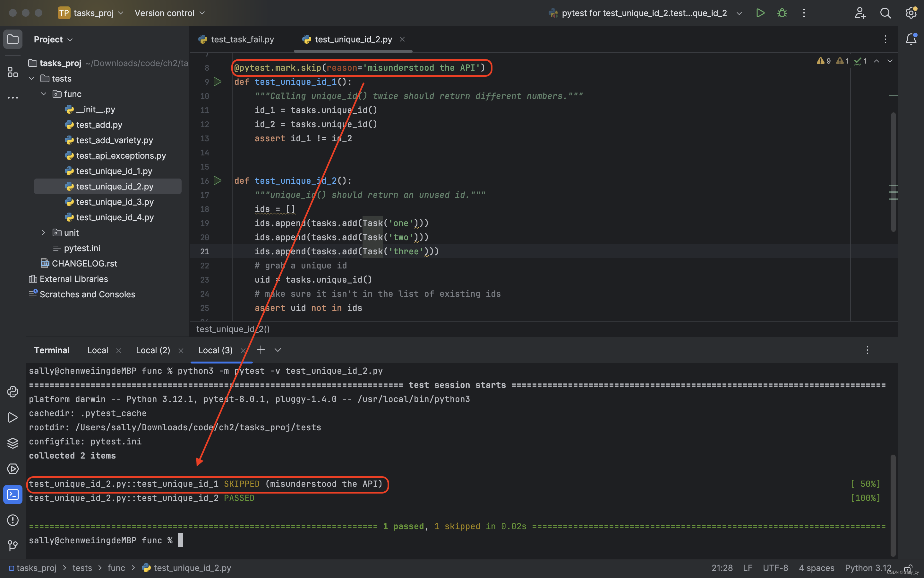Collapse the tests folder

click(x=32, y=78)
